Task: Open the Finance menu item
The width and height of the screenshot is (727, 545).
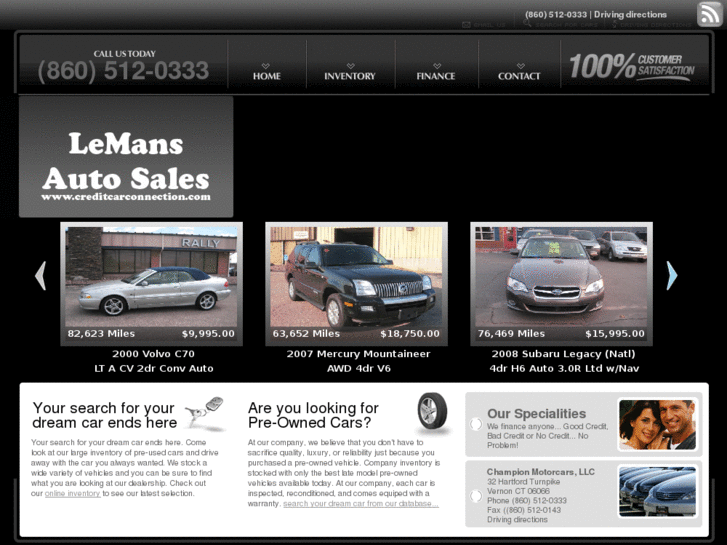Action: click(436, 76)
